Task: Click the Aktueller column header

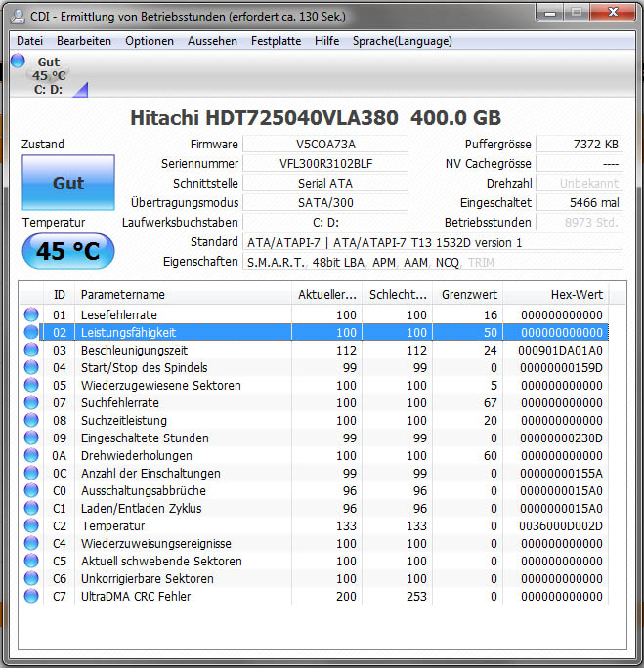Action: tap(327, 294)
